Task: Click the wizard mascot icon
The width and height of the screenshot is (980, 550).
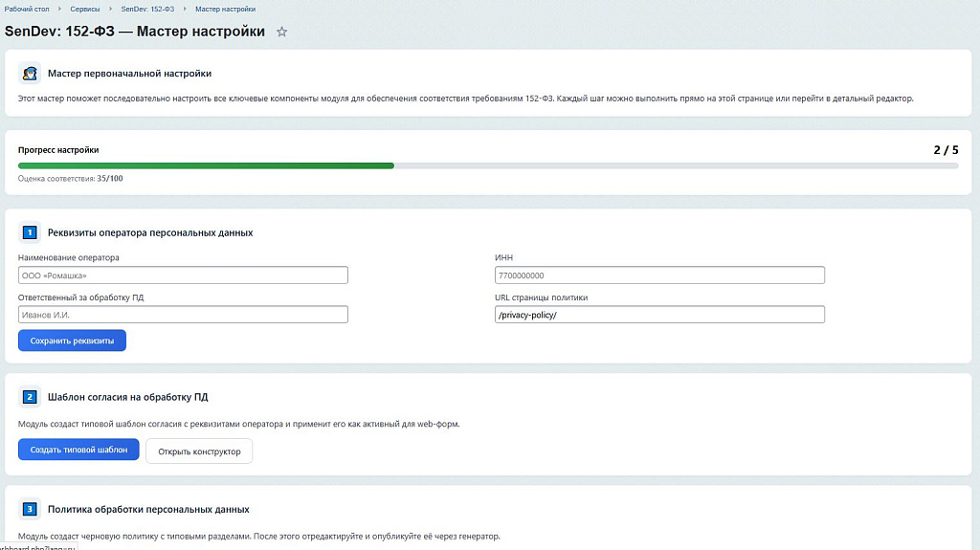Action: pos(30,74)
